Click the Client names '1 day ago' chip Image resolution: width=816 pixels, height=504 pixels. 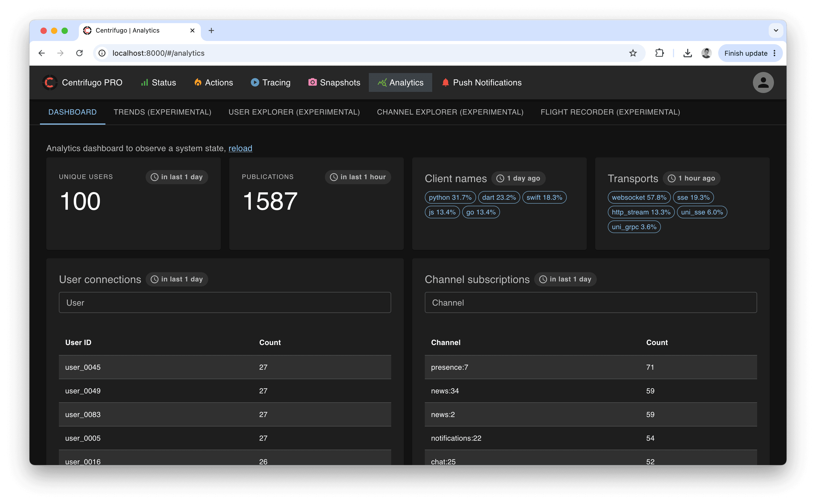pos(518,178)
